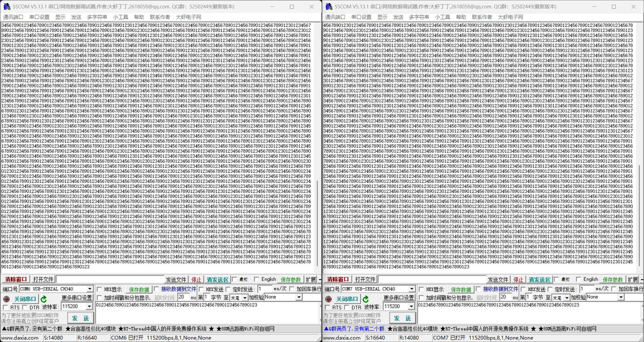The image size is (644, 342).
Task: Open 串口设置 menu in the left window
Action: pos(39,17)
